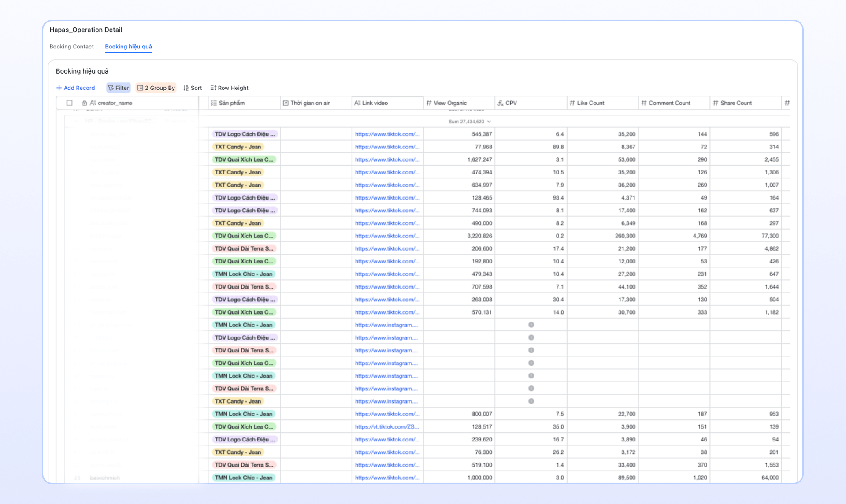Click the Row Height icon
The height and width of the screenshot is (504, 846).
[213, 88]
